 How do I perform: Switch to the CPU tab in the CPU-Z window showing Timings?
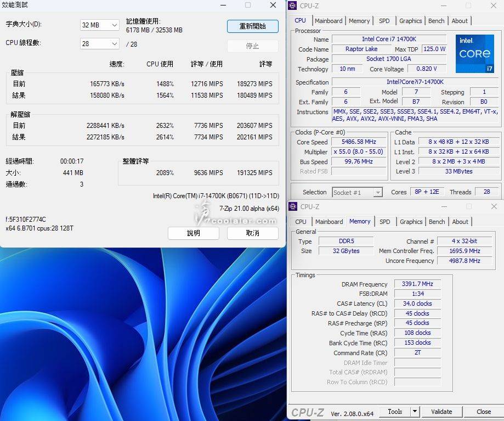pos(301,222)
